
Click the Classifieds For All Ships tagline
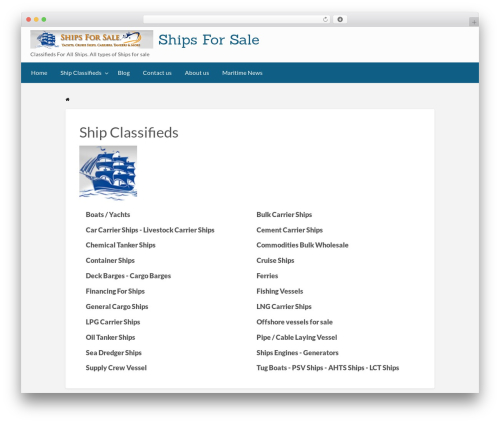pos(90,54)
